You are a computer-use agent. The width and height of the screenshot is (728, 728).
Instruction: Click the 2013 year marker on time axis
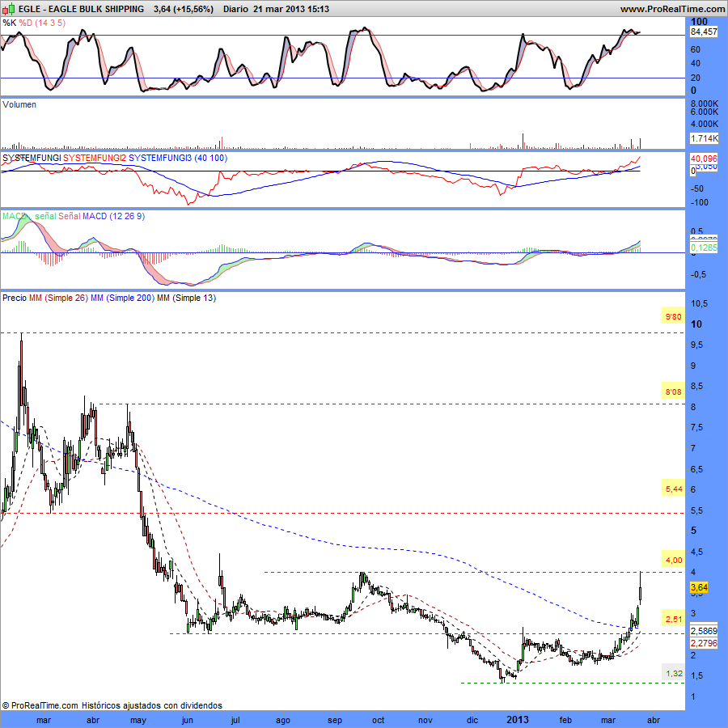coord(517,720)
